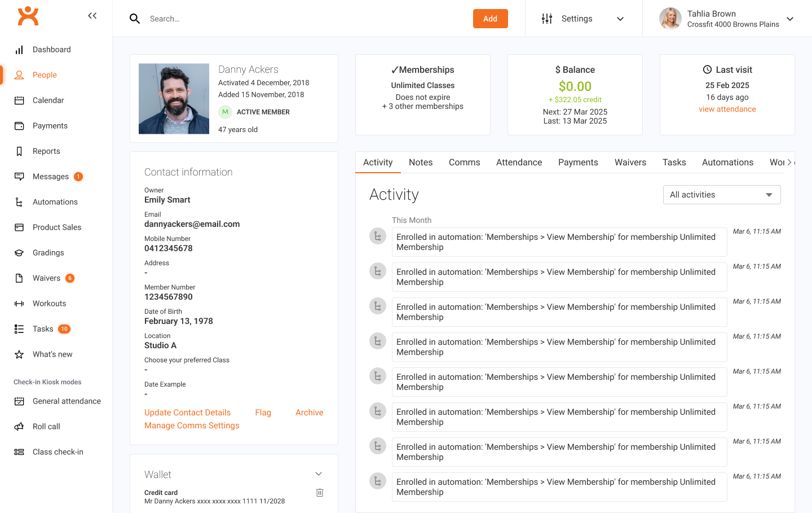Click into the Search field
This screenshot has width=812, height=513.
tap(304, 19)
